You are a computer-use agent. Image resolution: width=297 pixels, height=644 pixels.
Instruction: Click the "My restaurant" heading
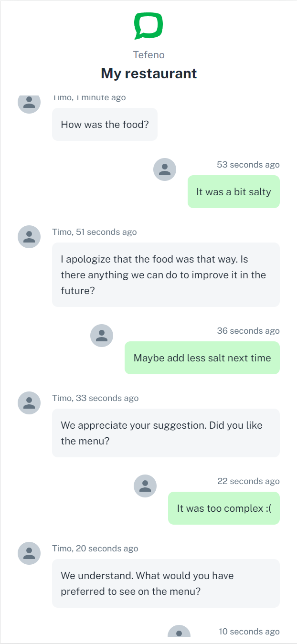pos(148,74)
